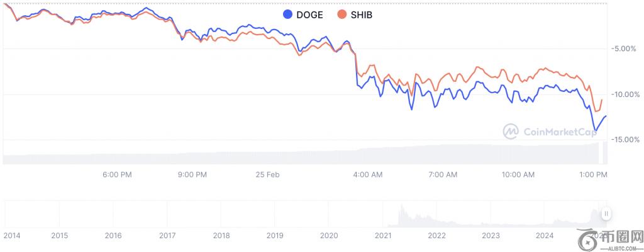Click the 25 Feb date axis label
The width and height of the screenshot is (644, 252).
pyautogui.click(x=268, y=173)
